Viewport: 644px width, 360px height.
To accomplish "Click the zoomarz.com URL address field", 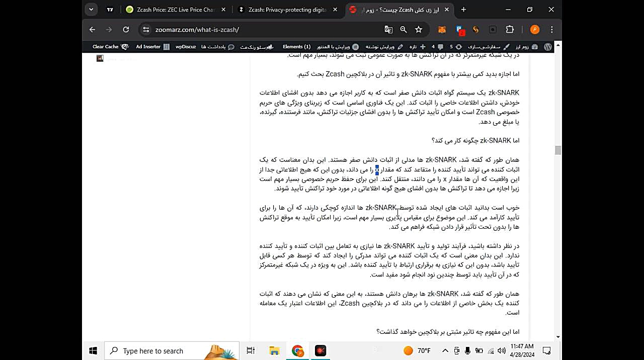I will pyautogui.click(x=197, y=30).
